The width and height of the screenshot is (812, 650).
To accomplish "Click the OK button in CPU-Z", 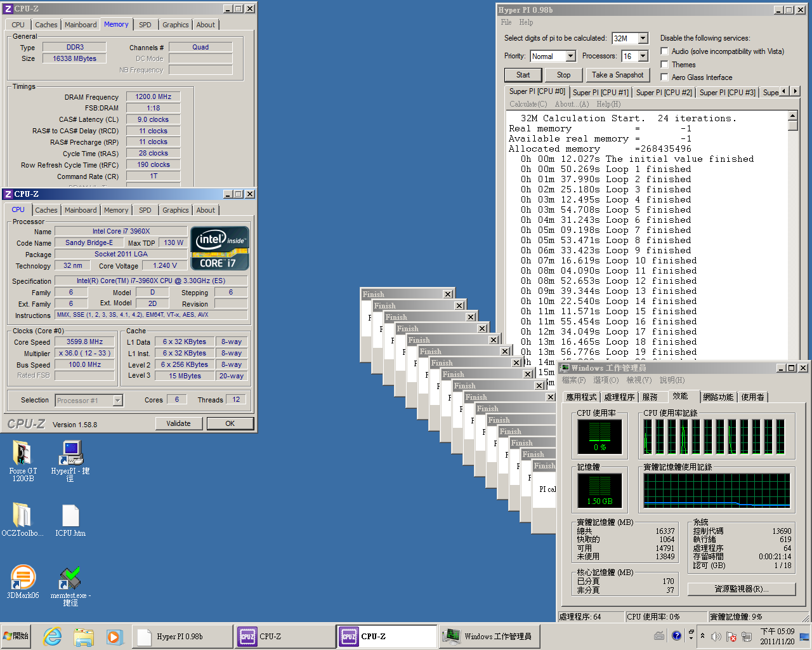I will [x=230, y=423].
